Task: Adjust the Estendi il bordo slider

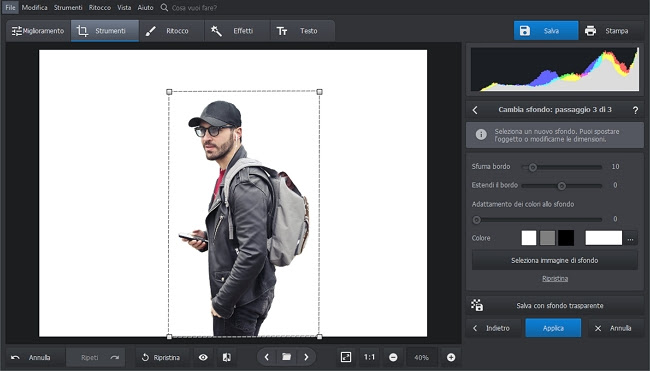Action: coord(562,186)
